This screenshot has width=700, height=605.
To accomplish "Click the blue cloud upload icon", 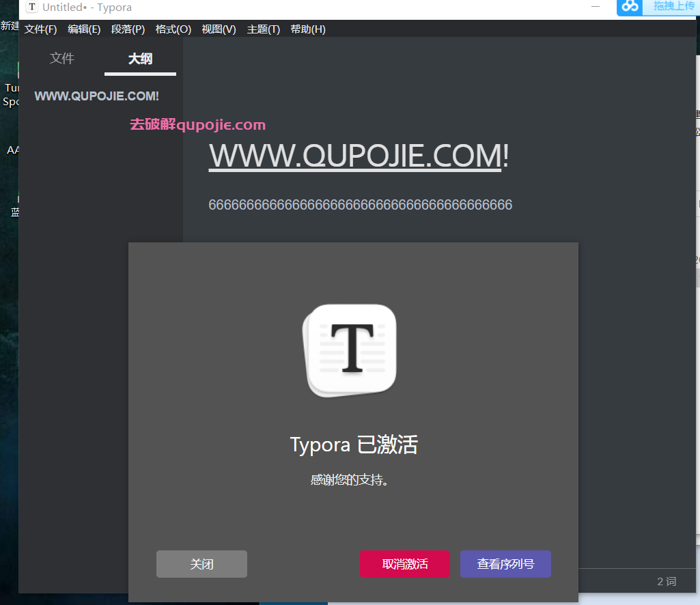I will (x=630, y=7).
